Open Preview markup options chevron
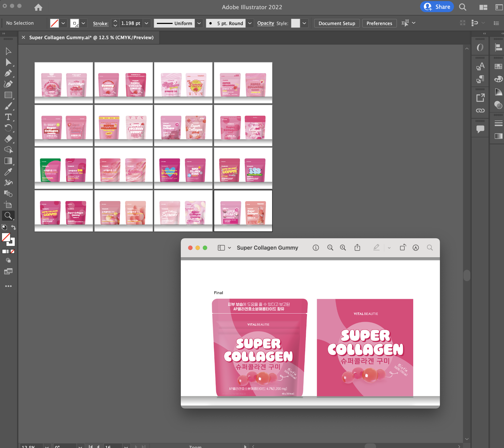 [x=389, y=248]
